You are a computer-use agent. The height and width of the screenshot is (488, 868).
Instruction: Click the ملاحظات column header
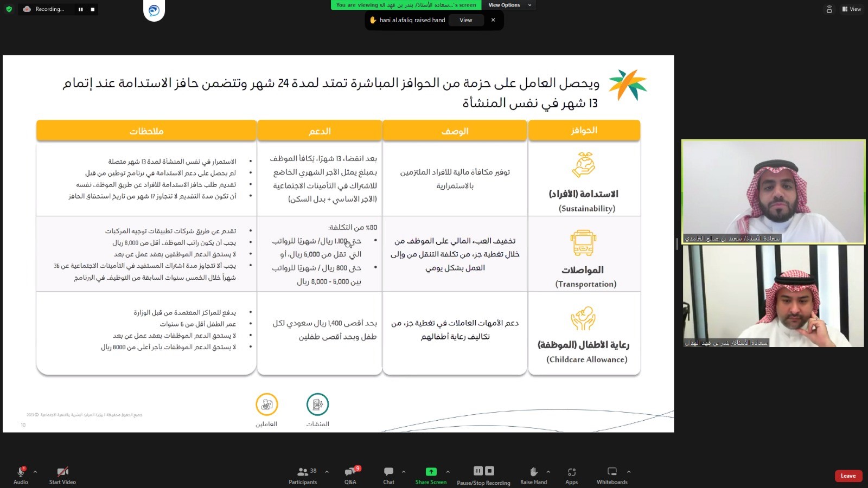tap(146, 131)
